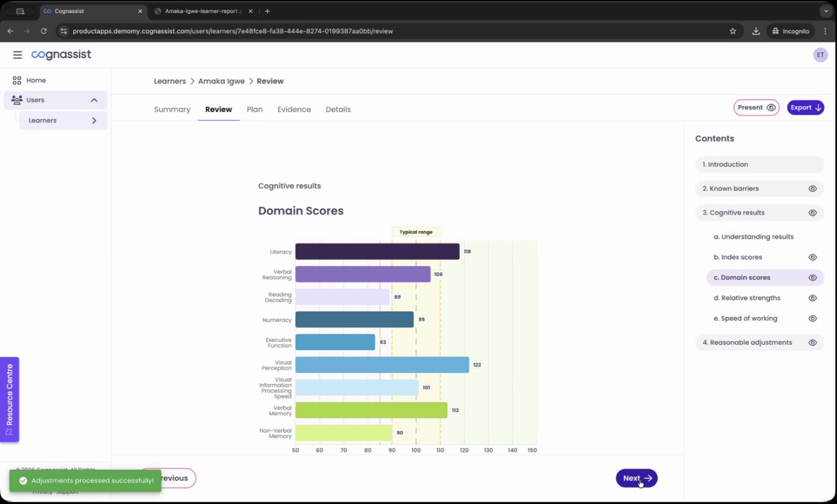837x504 pixels.
Task: Click the Home icon in sidebar
Action: coord(17,80)
